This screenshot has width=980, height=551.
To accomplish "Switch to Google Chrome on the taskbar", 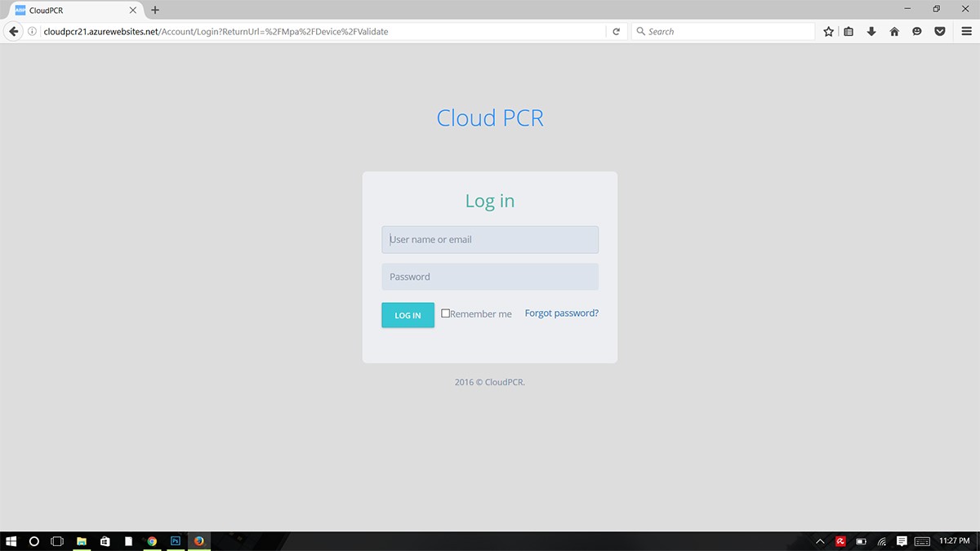I will tap(152, 541).
